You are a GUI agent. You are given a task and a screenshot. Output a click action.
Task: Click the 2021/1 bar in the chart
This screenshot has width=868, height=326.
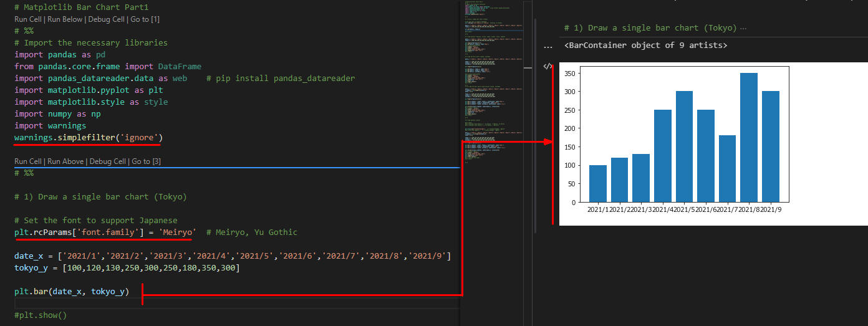click(597, 183)
